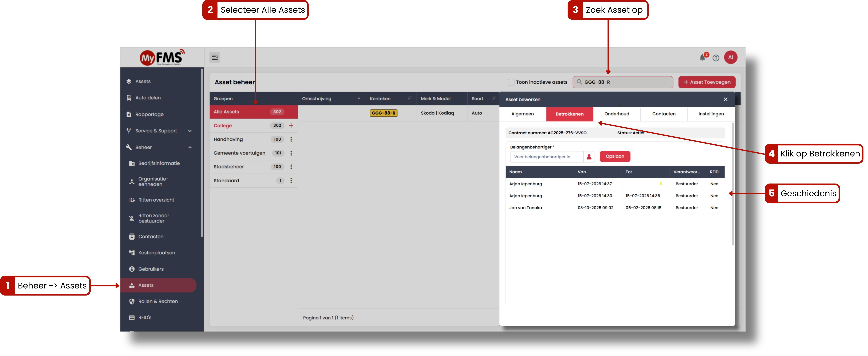
Task: Expand Service & Support menu
Action: (x=159, y=131)
